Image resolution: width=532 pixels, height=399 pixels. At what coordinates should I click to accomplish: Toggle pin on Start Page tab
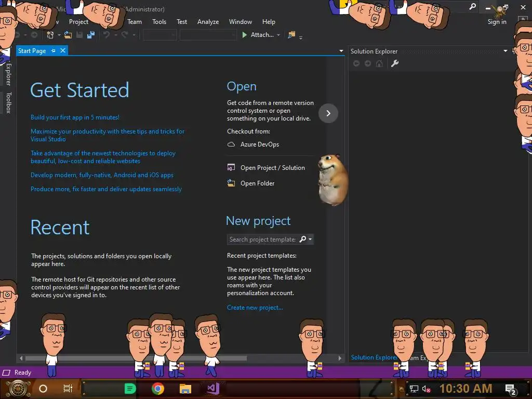point(54,50)
